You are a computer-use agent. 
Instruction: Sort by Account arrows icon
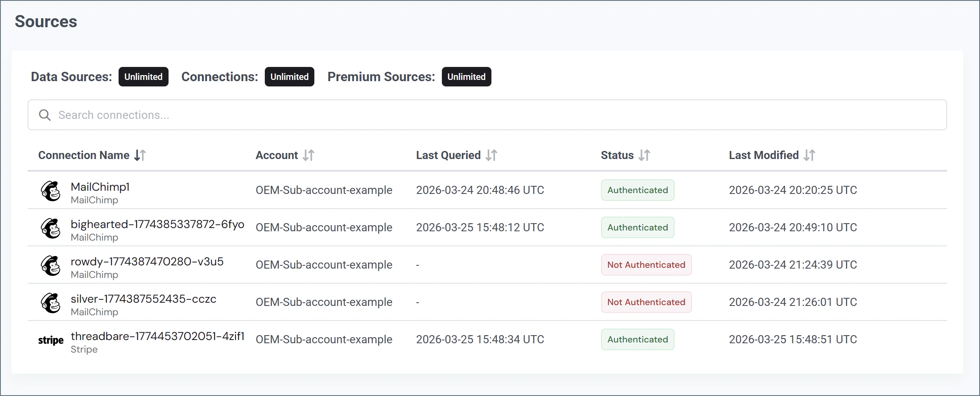coord(309,155)
